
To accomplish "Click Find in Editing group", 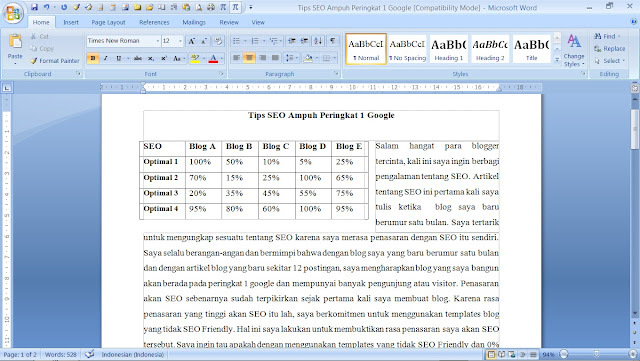I will (607, 36).
